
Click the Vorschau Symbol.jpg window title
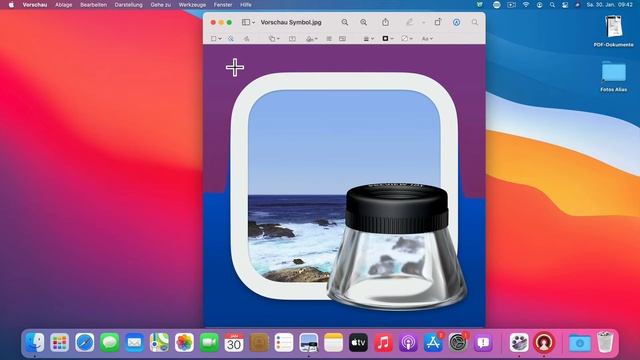click(x=291, y=22)
